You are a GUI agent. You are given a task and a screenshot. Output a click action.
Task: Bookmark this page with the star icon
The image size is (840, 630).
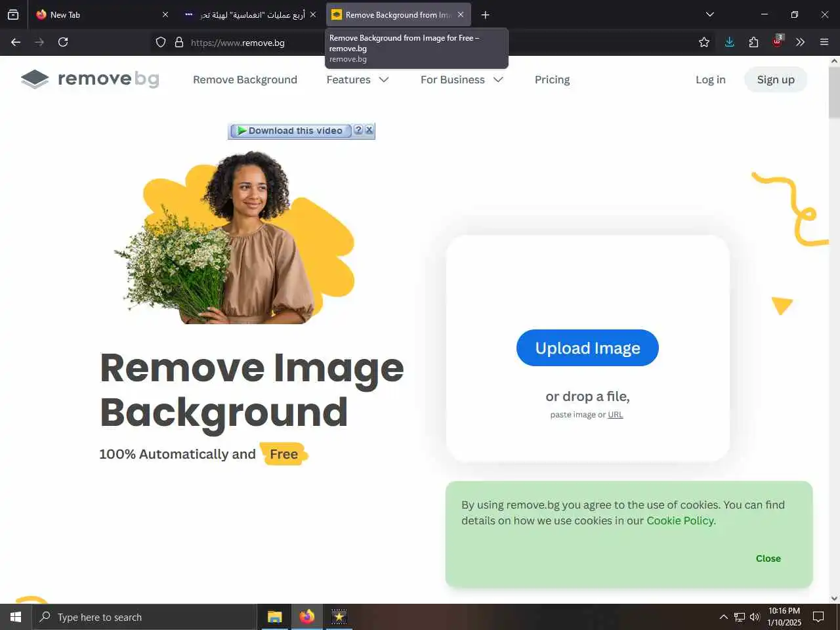click(704, 42)
